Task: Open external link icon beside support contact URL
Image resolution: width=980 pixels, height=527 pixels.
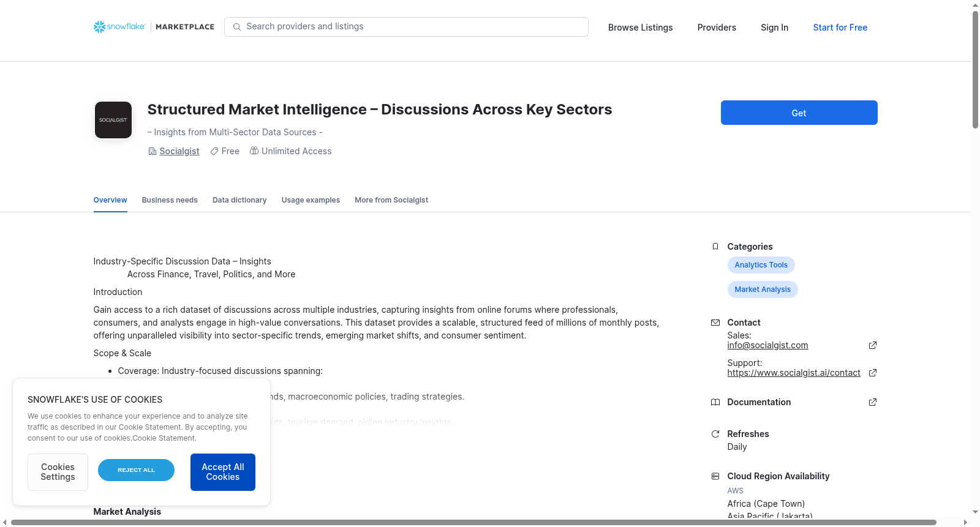Action: pos(873,373)
